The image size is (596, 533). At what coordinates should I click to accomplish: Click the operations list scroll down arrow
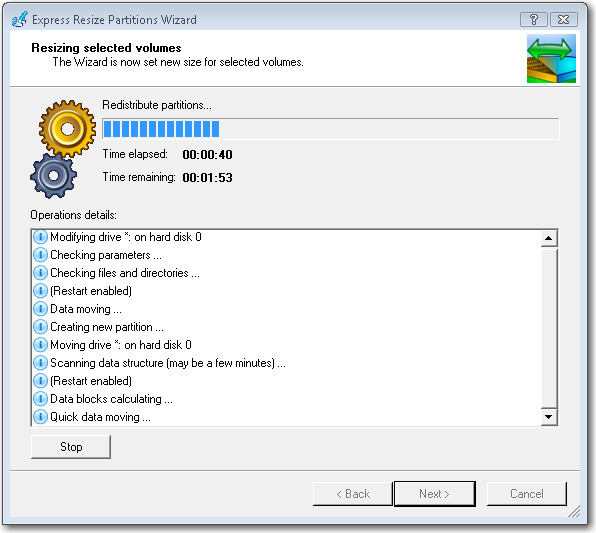pos(548,417)
